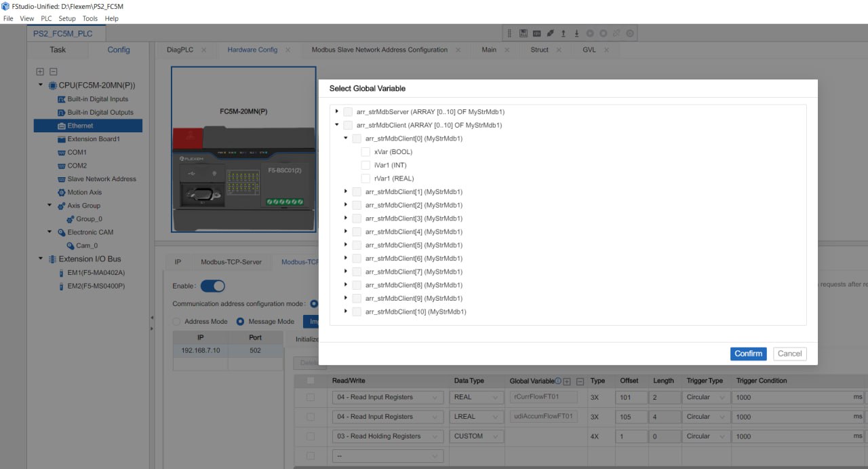Expand the arr_strMdbClient[2] node
The width and height of the screenshot is (868, 469).
(346, 205)
